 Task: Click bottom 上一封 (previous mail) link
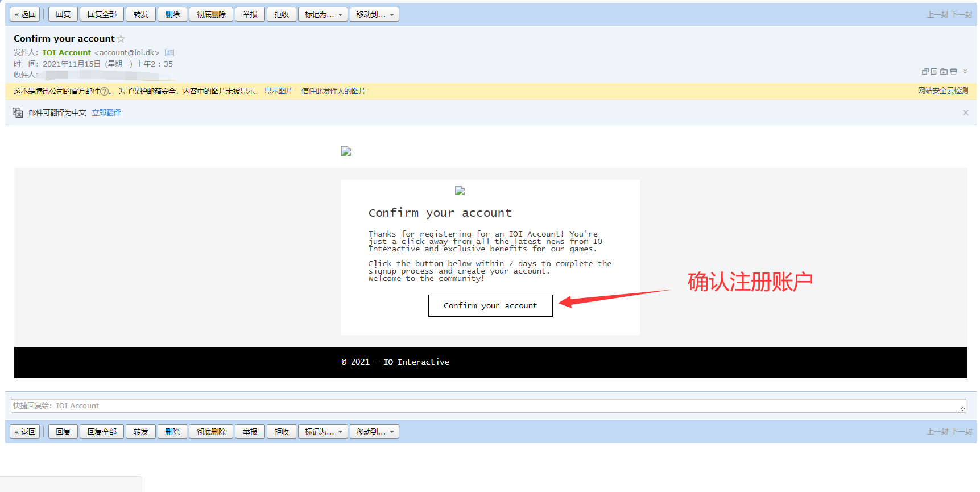pos(937,431)
